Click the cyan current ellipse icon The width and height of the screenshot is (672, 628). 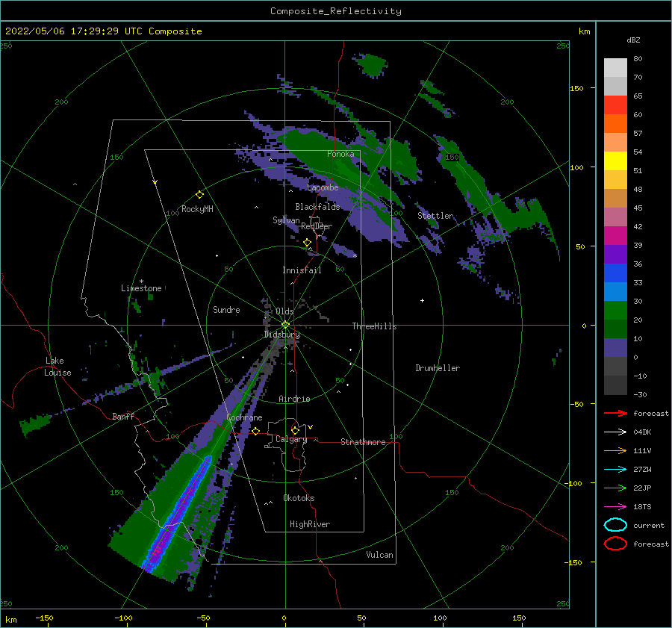[x=615, y=525]
